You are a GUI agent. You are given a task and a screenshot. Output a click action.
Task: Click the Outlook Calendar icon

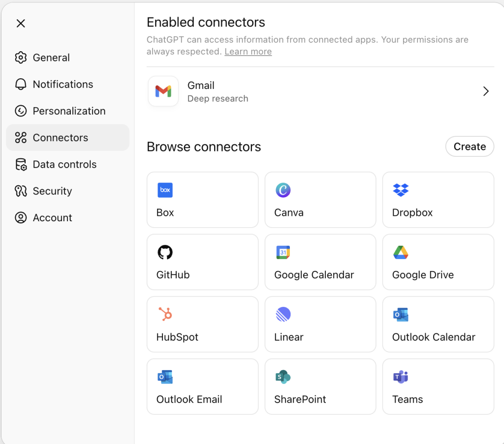click(x=401, y=315)
